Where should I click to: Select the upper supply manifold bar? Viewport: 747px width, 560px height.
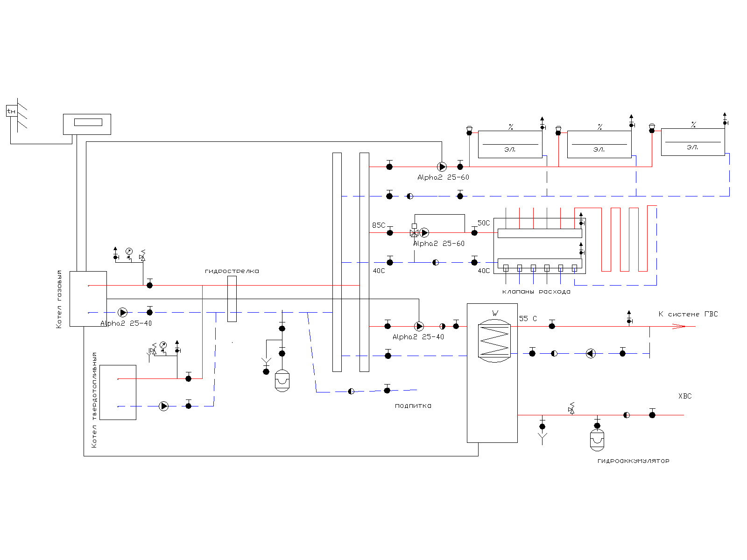[540, 233]
